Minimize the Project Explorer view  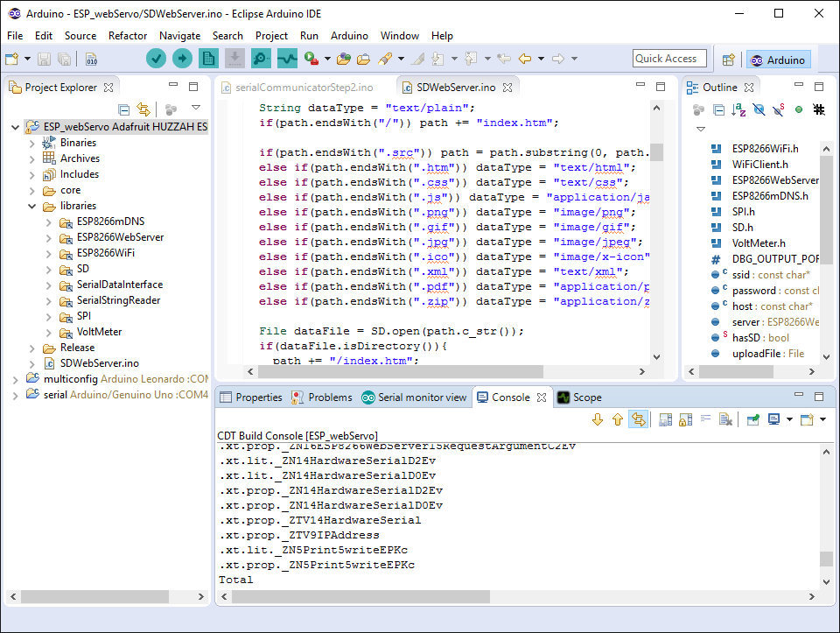point(173,85)
